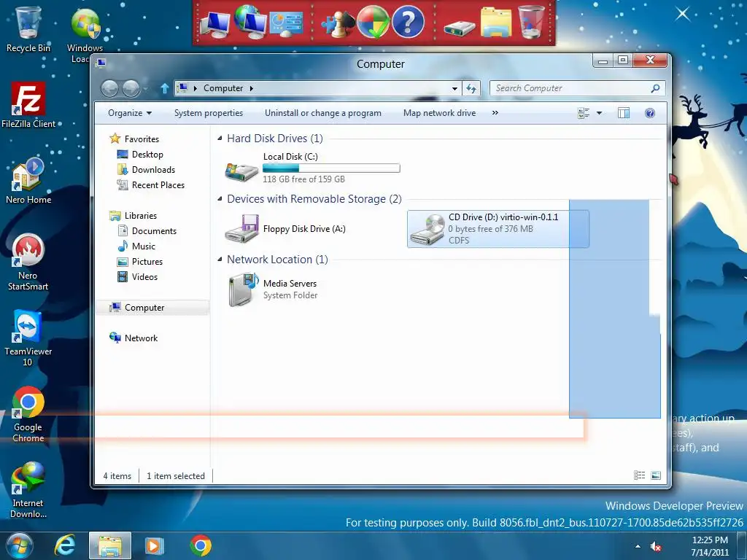The height and width of the screenshot is (560, 747).
Task: Open the Recycle Bin desktop icon
Action: 28,28
